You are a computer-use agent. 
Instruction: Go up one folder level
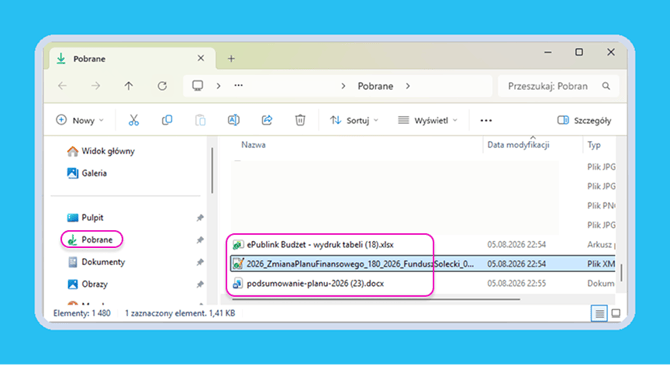point(129,86)
